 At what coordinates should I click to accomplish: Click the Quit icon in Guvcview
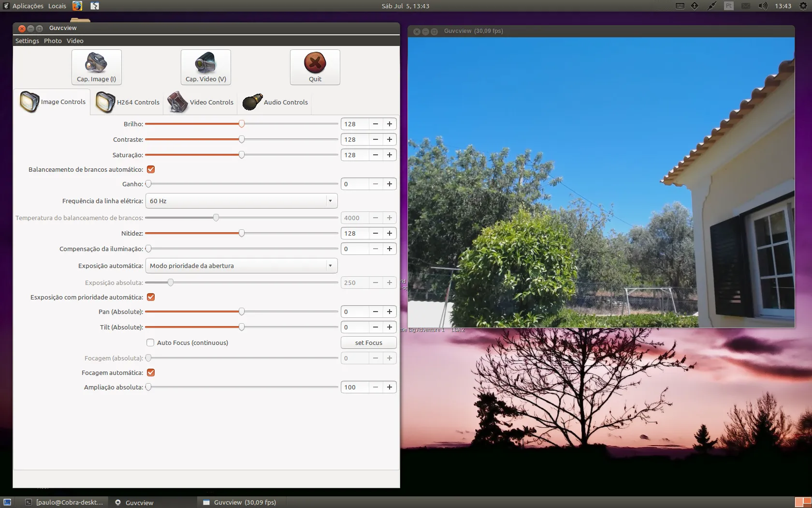pos(315,63)
